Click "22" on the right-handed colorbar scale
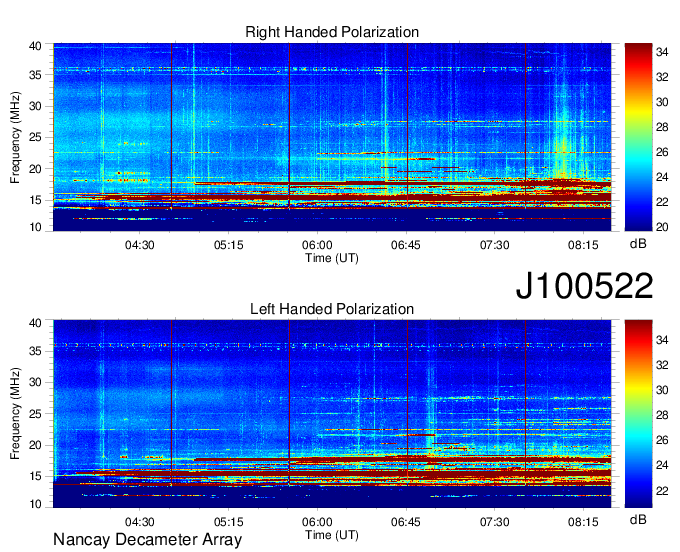This screenshot has width=680, height=552. coord(662,202)
